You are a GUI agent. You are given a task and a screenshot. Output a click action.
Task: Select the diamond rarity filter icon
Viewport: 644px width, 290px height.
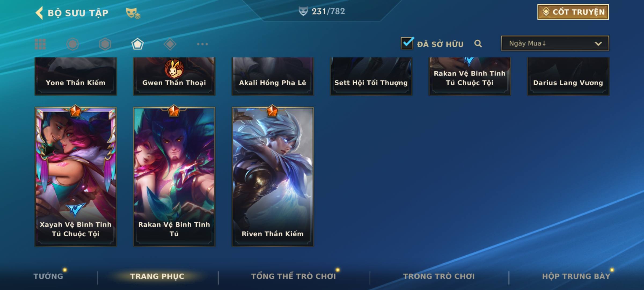click(170, 44)
